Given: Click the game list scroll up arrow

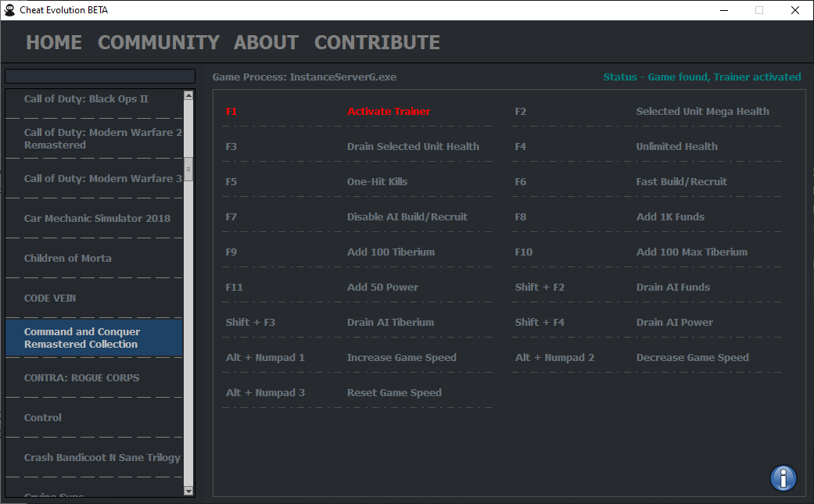Looking at the screenshot, I should (x=188, y=95).
